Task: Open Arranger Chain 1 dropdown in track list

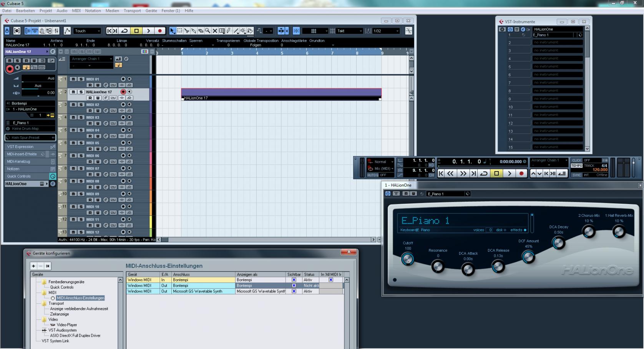Action: click(91, 59)
